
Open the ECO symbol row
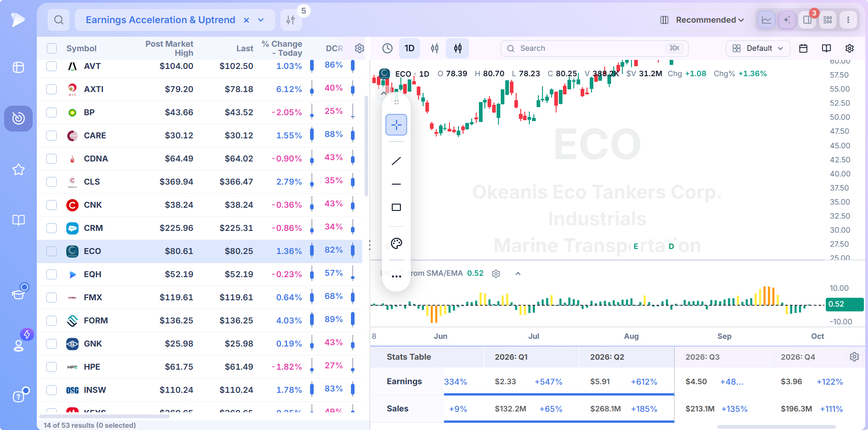coord(200,251)
